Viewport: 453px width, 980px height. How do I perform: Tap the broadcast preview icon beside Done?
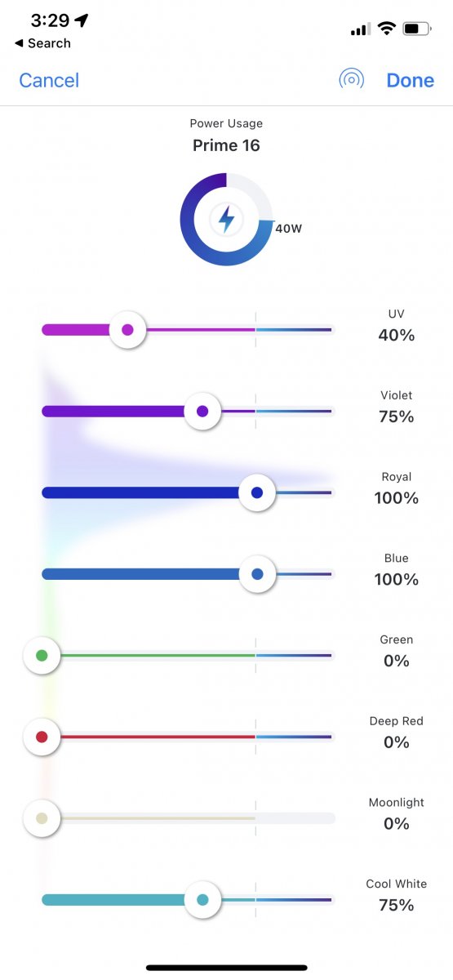click(352, 80)
